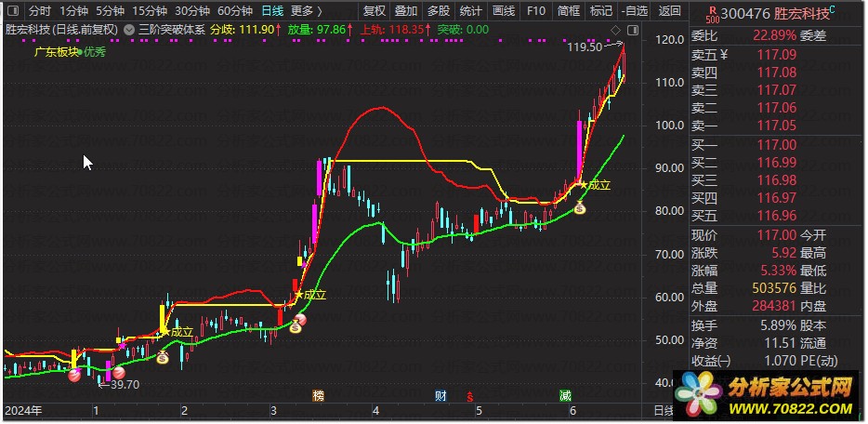Open the 胜宏科技(日线.前复权) chart title menu

pyautogui.click(x=61, y=30)
